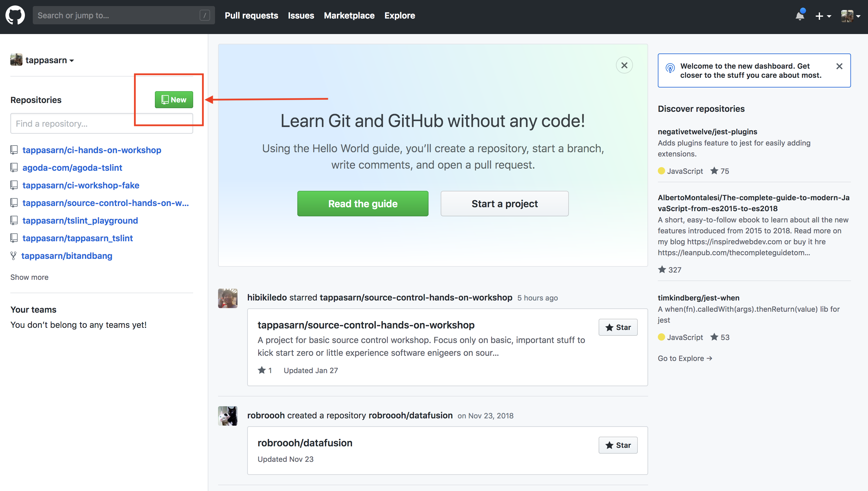Click the Find a repository search field

tap(101, 123)
